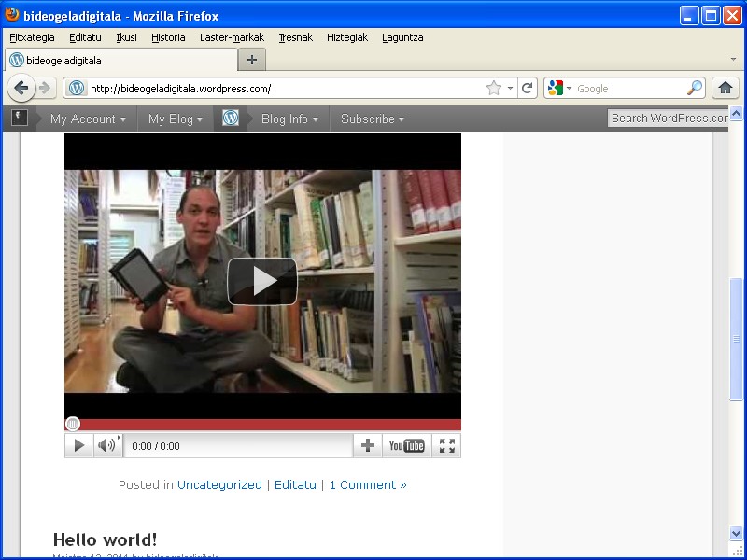747x560 pixels.
Task: Expand the My Blog dropdown
Action: [x=176, y=119]
